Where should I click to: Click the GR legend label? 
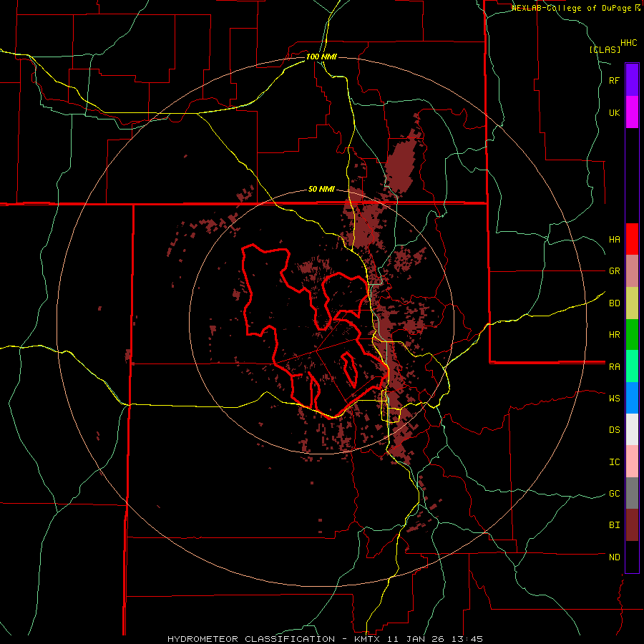[615, 271]
